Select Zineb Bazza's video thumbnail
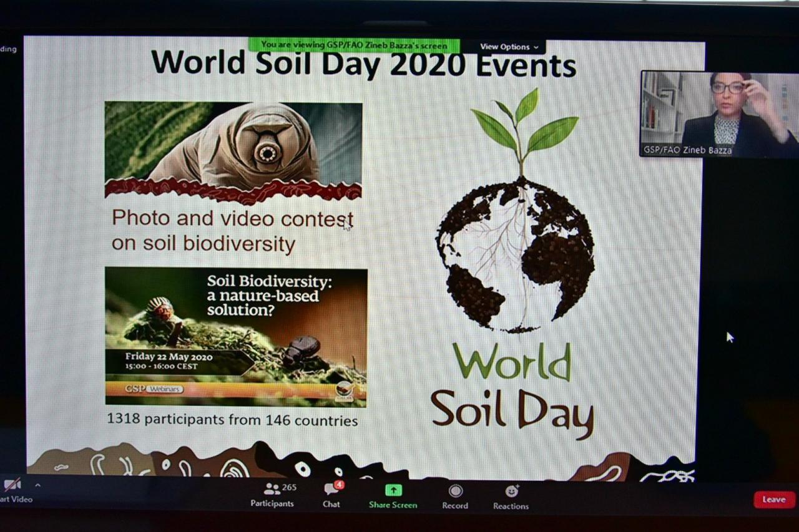The image size is (799, 532). (719, 114)
